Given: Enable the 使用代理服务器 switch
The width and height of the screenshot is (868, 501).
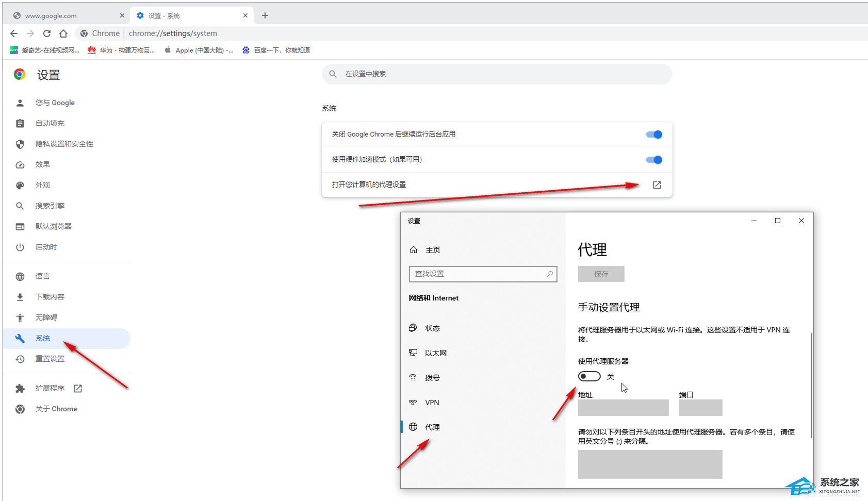Looking at the screenshot, I should (x=589, y=376).
